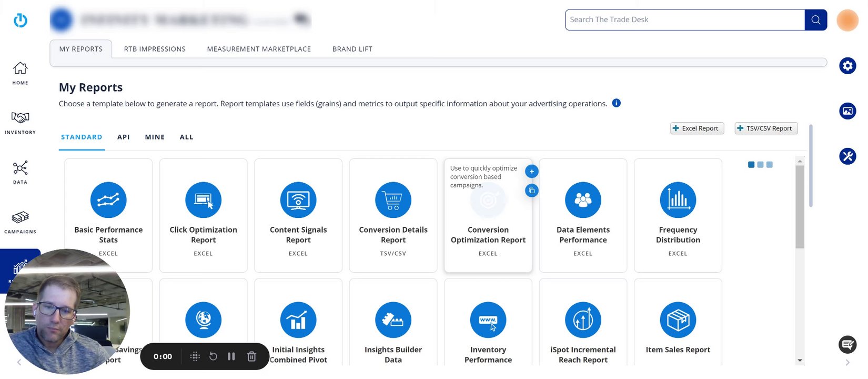The width and height of the screenshot is (868, 379).
Task: Restart the screen recording
Action: pos(213,356)
